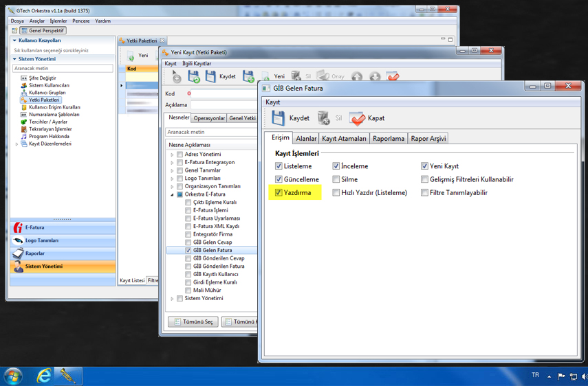This screenshot has height=386, width=588.
Task: Click the save-and-new disk icon in Yeni Kayıt toolbar
Action: [x=248, y=76]
